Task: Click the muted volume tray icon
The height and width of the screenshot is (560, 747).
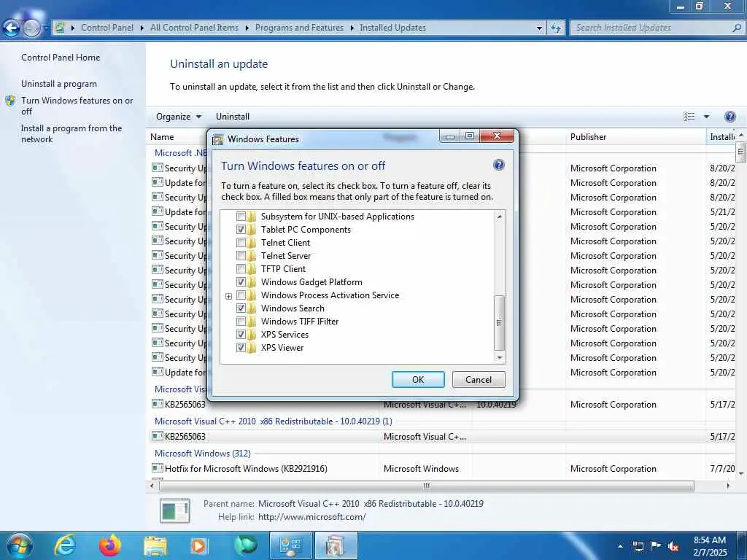Action: (673, 546)
